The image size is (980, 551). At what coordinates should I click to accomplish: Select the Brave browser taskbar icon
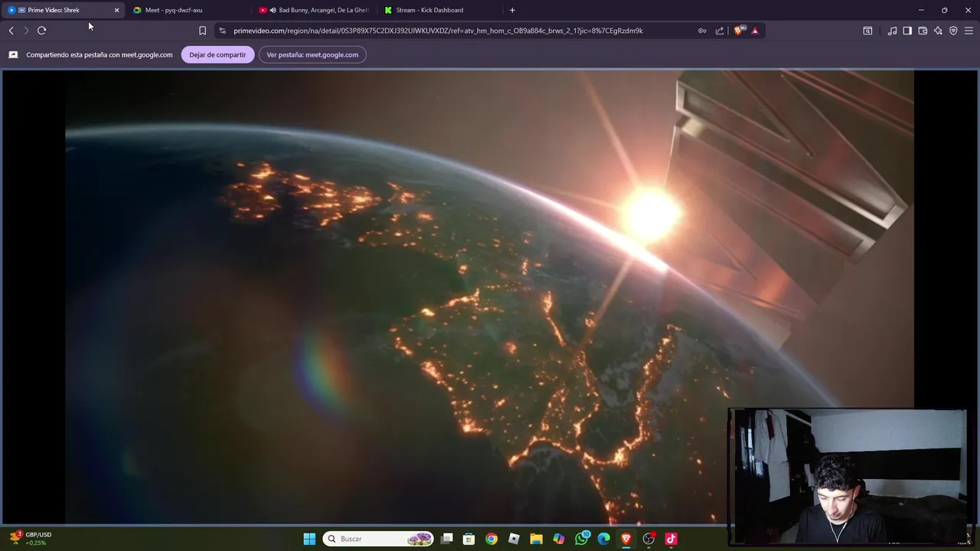[x=626, y=539]
